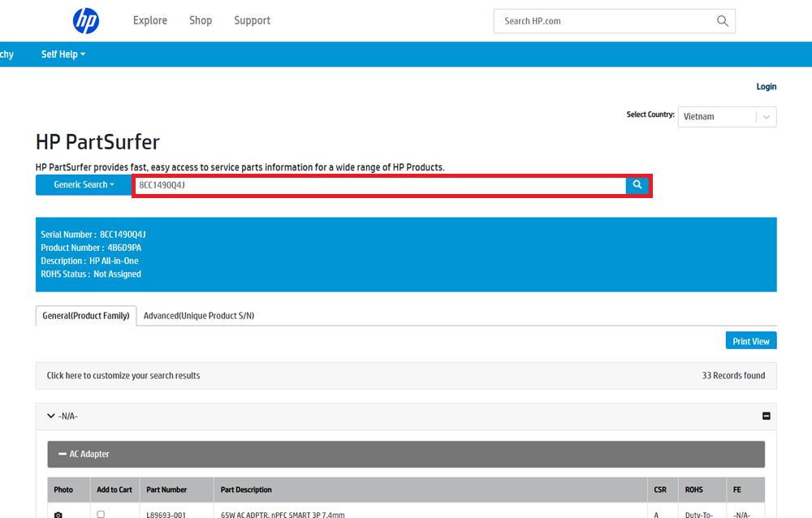Switch to the Advanced(Unique Product S/N) tab
812x518 pixels.
199,316
